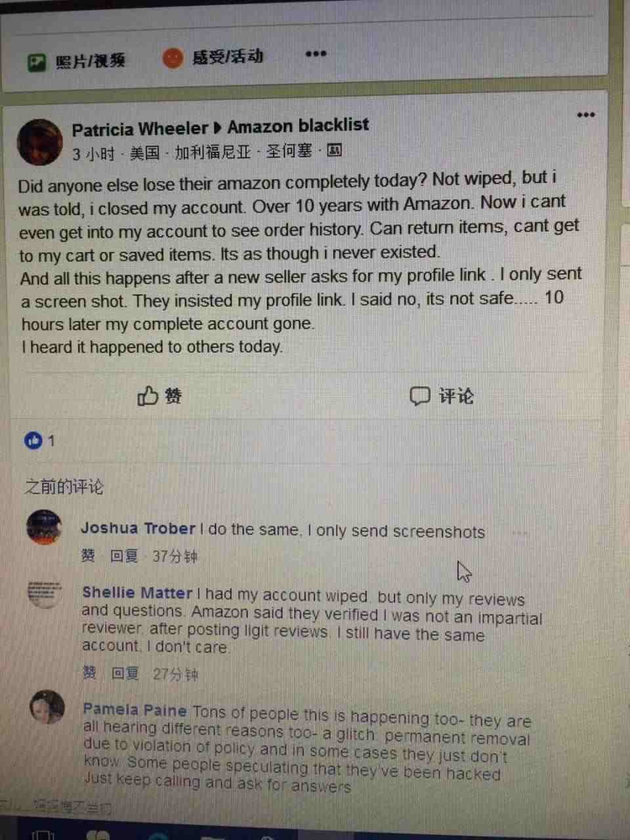Click the group privacy icon beside location
The width and height of the screenshot is (630, 840).
[334, 150]
